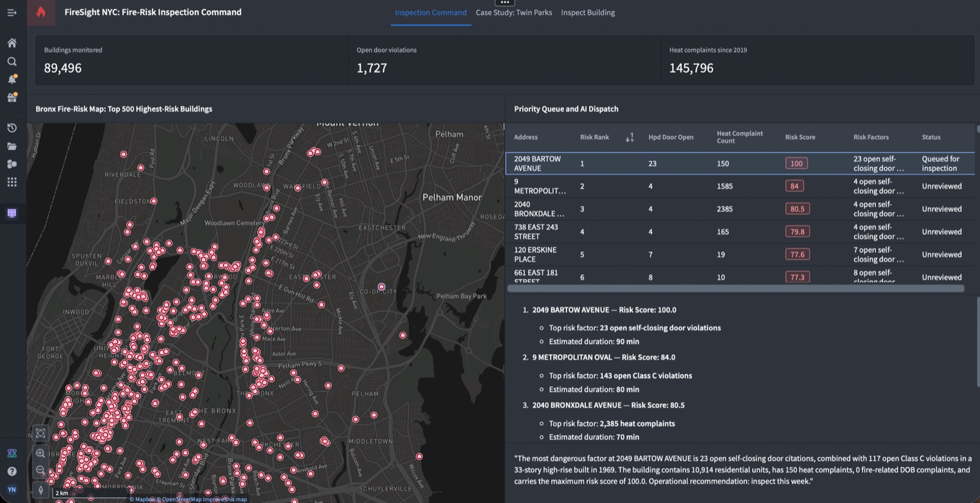The height and width of the screenshot is (503, 980).
Task: Expand the sidebar navigation menu
Action: [x=12, y=12]
